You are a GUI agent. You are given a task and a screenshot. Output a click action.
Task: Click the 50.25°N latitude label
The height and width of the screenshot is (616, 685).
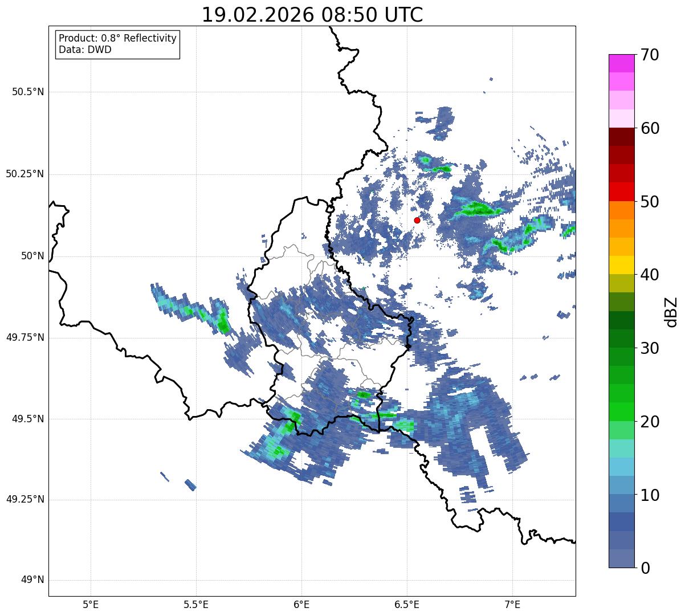click(x=25, y=174)
